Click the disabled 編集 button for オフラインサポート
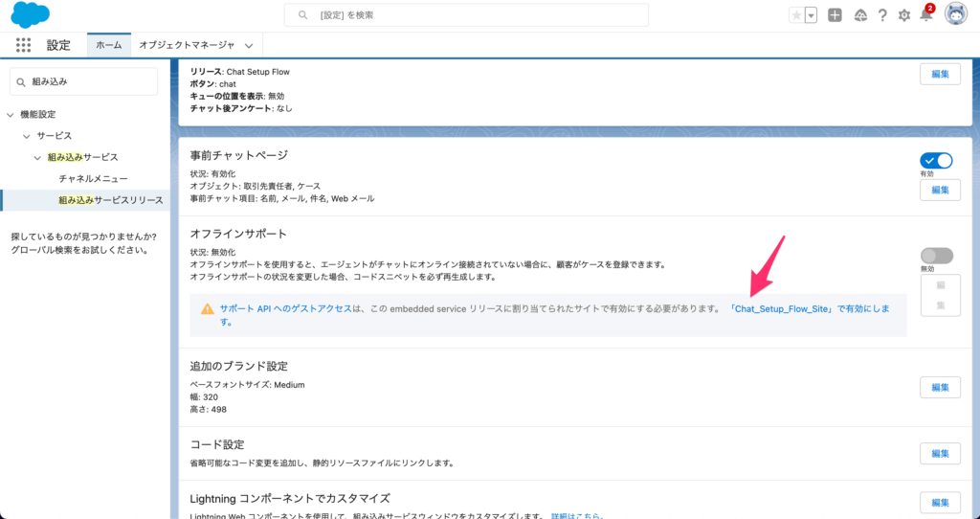980x519 pixels. tap(940, 295)
